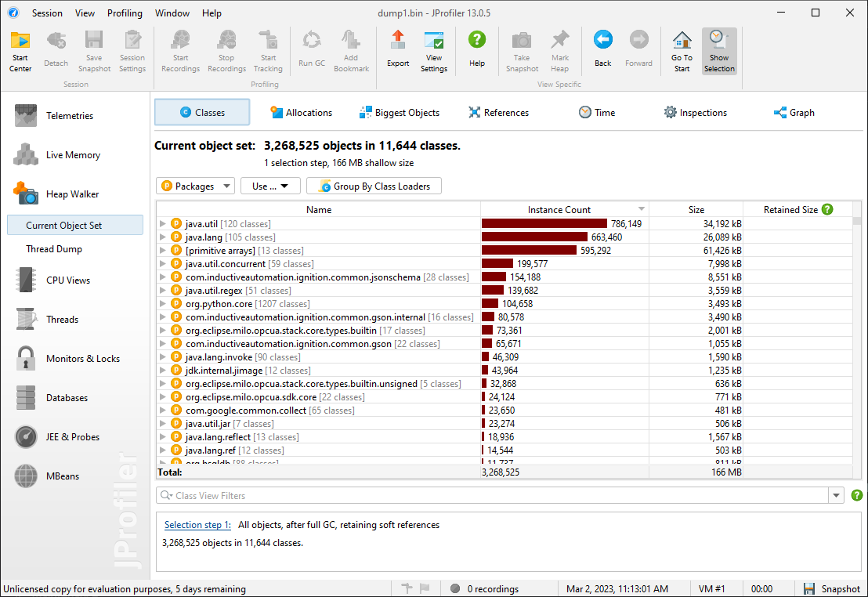Screen dimensions: 868x597
Task: Open the Packages aggregation dropdown
Action: coord(195,186)
